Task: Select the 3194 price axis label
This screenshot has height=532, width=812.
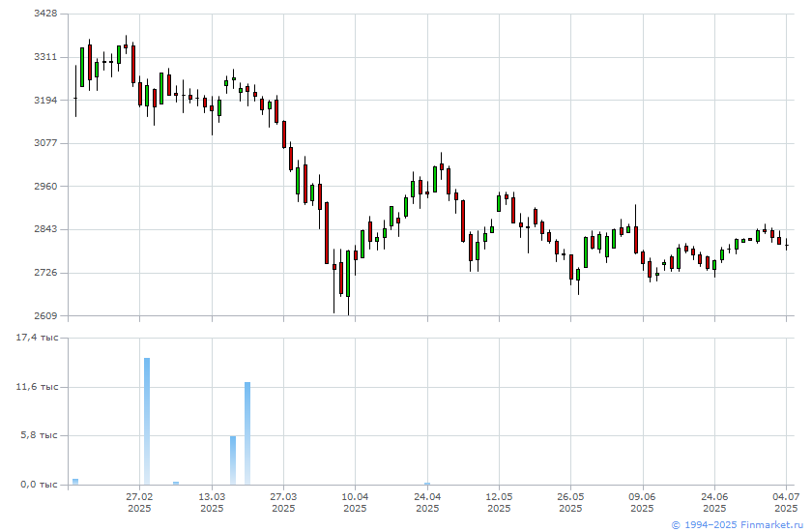Action: [x=45, y=100]
